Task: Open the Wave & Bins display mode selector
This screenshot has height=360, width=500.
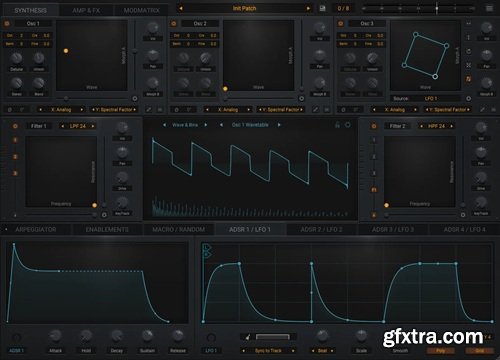Action: click(185, 125)
